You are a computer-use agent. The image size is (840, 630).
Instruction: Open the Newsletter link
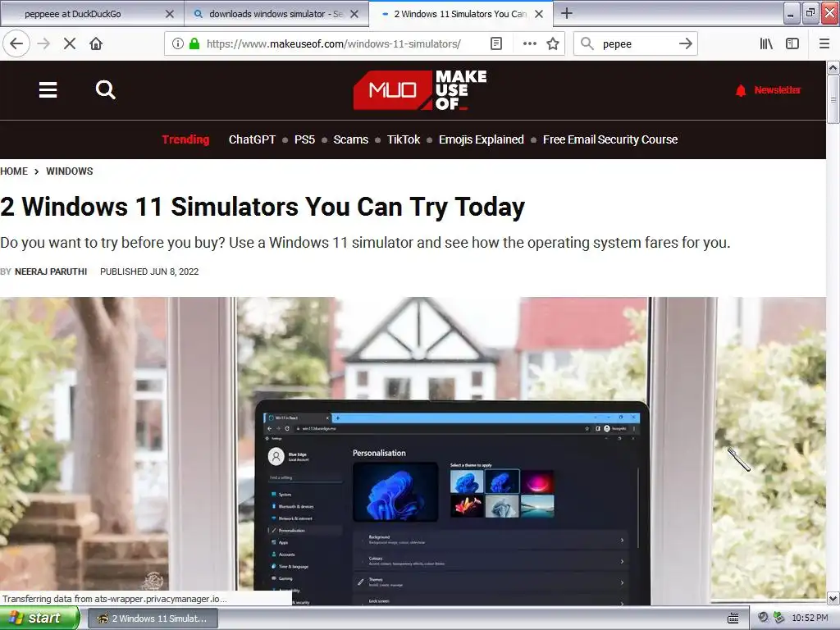(778, 90)
